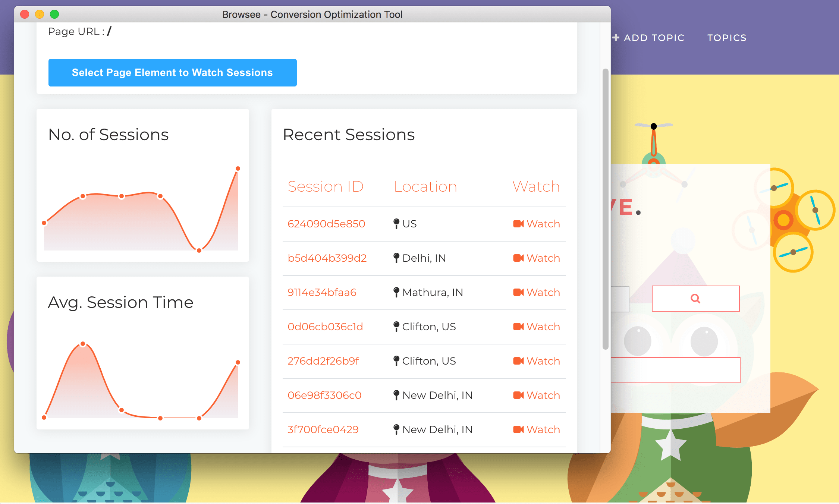Click the green zoom window button
Viewport: 839px width, 504px height.
click(54, 14)
